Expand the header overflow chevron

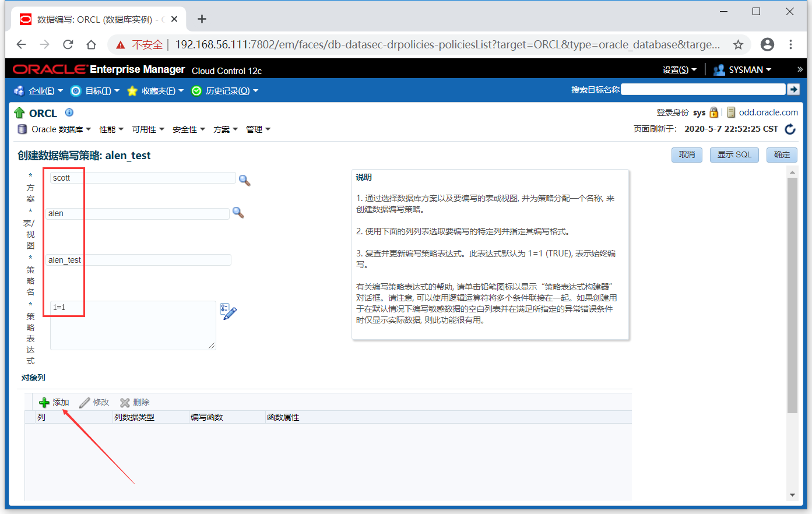pyautogui.click(x=800, y=69)
